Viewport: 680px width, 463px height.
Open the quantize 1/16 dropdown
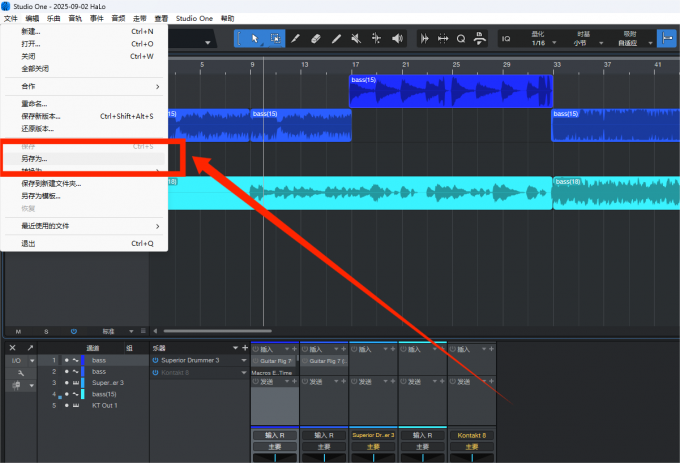tap(539, 43)
